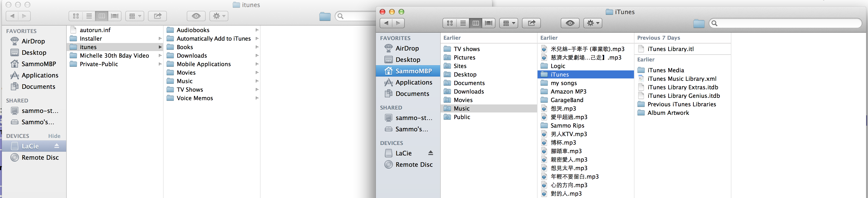Expand the Audiobooks folder arrow
The image size is (868, 198).
[257, 30]
